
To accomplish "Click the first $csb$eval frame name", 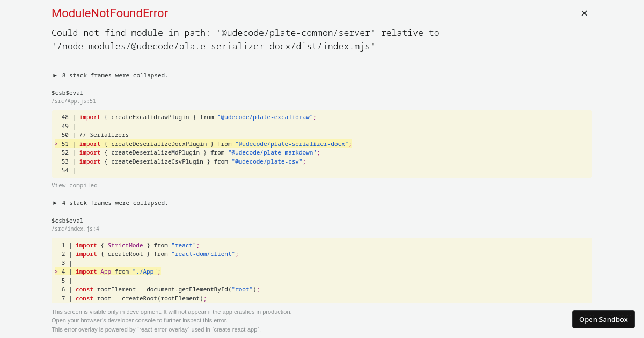I will coord(67,92).
